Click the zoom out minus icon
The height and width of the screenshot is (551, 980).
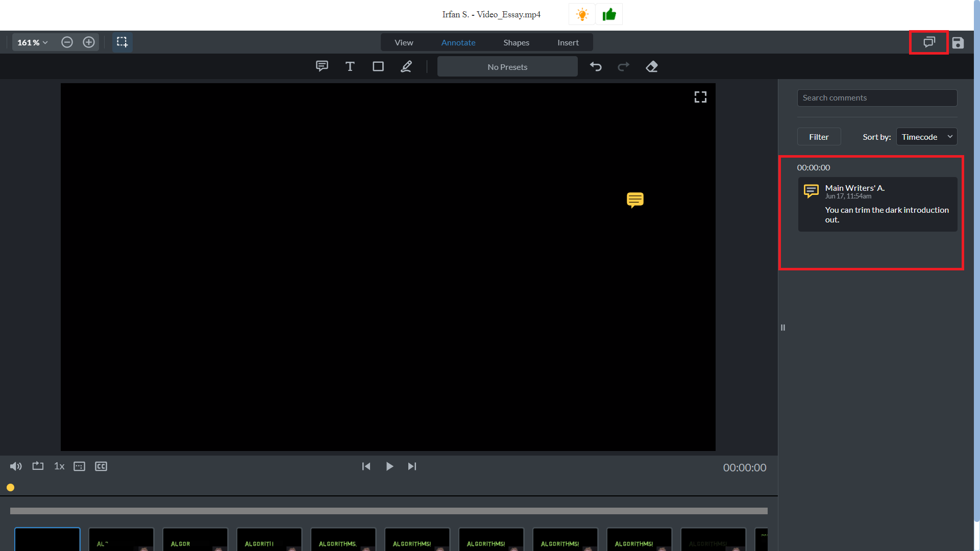click(x=67, y=42)
